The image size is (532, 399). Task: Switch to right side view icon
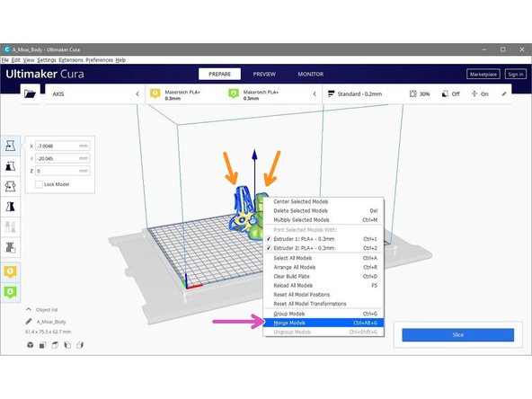[80, 345]
